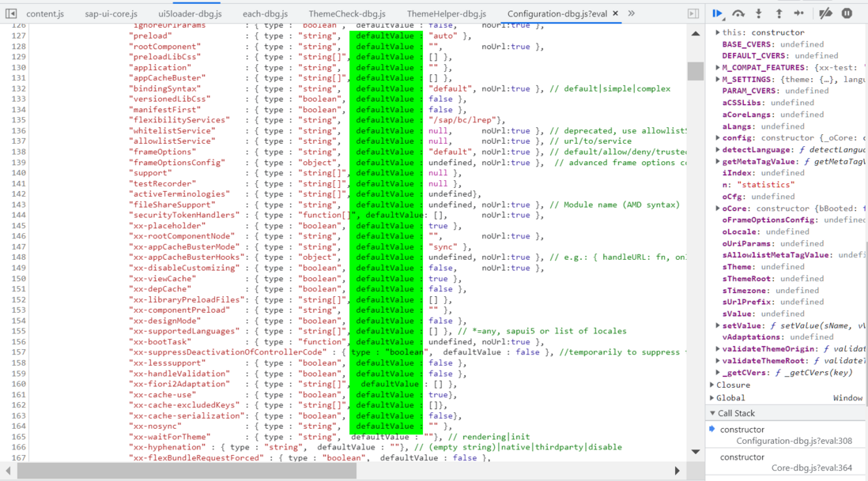Select the Configuration-dbg.js?eval tab
This screenshot has height=481, width=868.
coord(557,14)
